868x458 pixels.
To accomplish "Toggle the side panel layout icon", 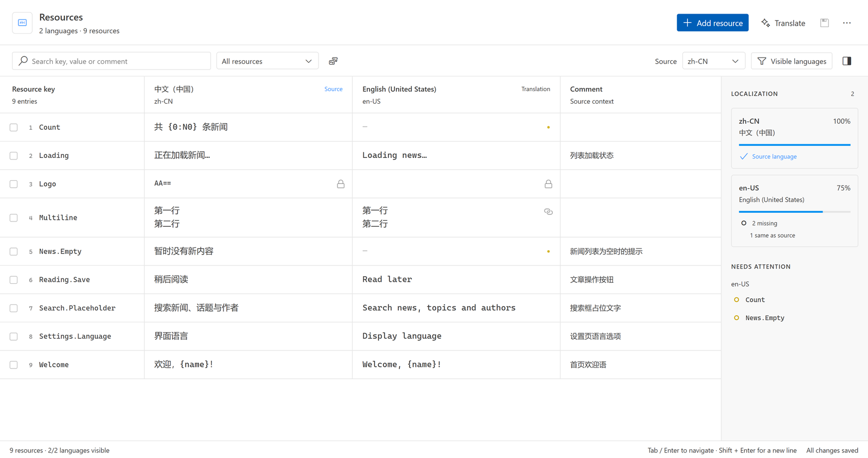I will coord(847,61).
